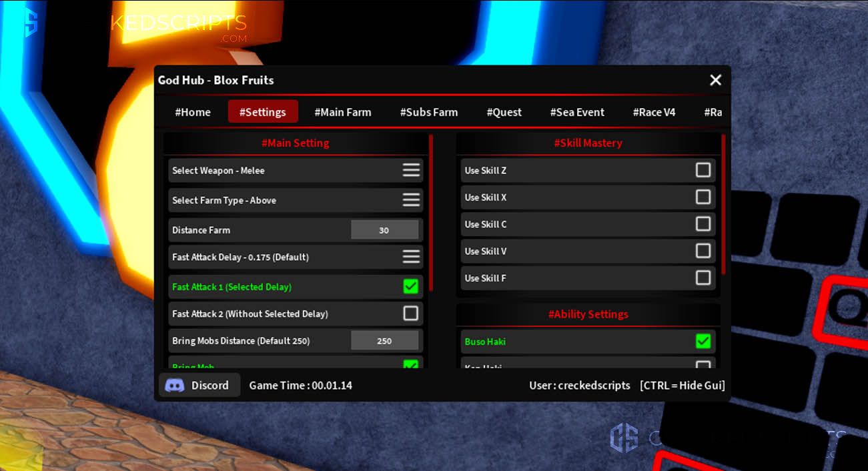Close the God Hub window

(x=715, y=80)
